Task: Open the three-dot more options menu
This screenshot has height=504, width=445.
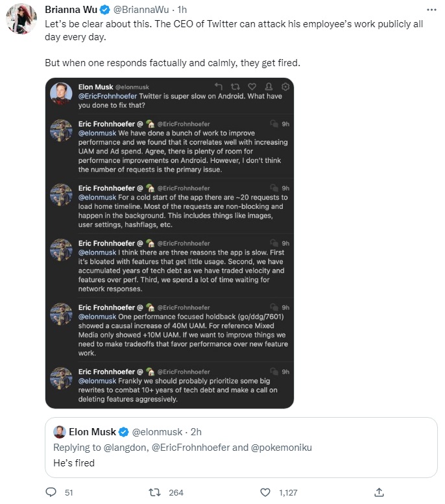Action: pyautogui.click(x=431, y=10)
